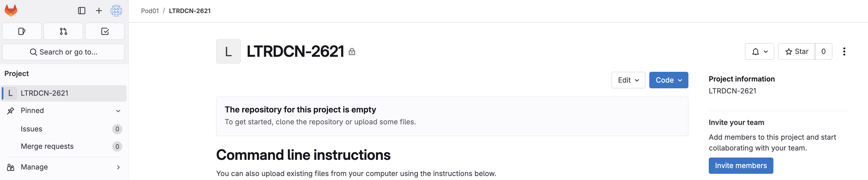Open assigned issues shortcut icon
868x180 pixels.
click(x=22, y=32)
